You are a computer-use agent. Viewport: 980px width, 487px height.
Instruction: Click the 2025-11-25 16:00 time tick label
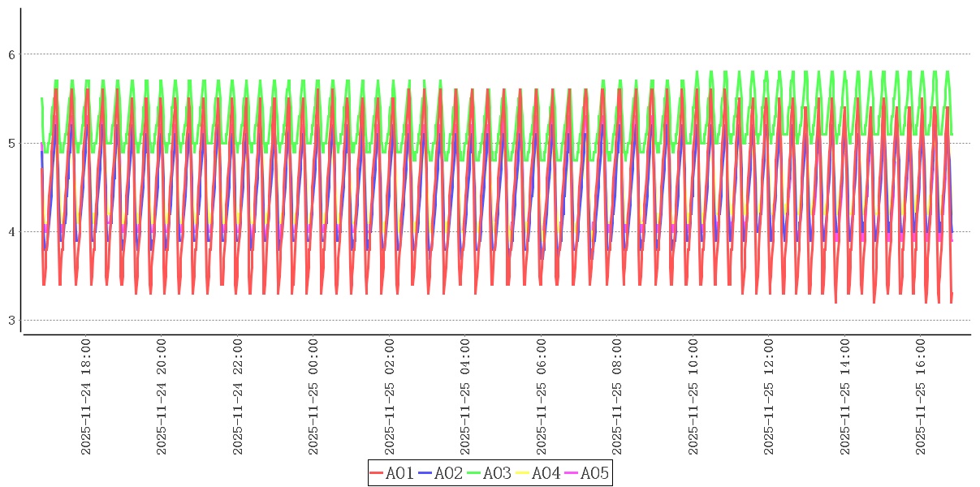(x=921, y=397)
